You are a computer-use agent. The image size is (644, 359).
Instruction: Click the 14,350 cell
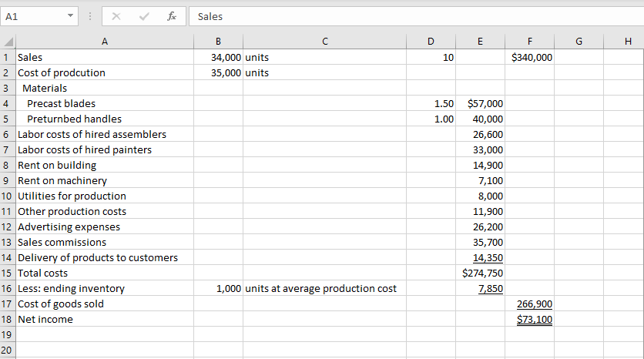click(480, 257)
